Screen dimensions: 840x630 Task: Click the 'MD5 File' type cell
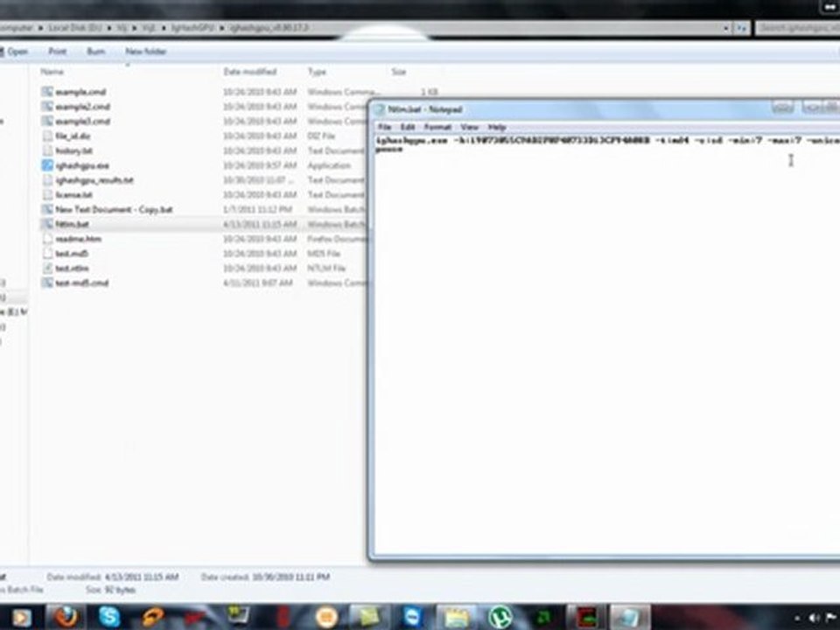tap(324, 254)
